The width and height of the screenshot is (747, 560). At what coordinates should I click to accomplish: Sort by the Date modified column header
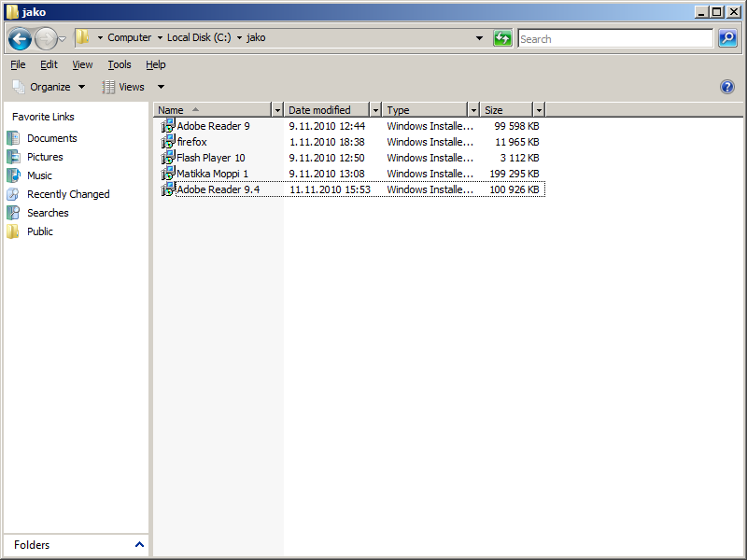pos(327,110)
